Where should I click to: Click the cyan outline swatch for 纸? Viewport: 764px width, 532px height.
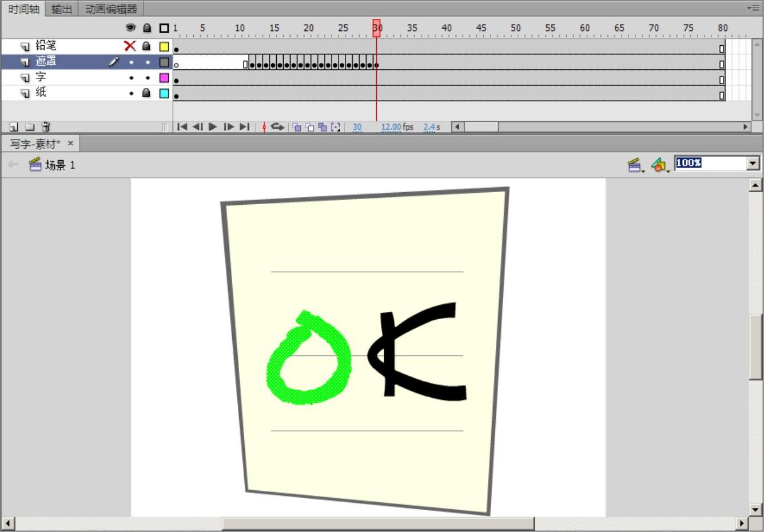click(164, 93)
